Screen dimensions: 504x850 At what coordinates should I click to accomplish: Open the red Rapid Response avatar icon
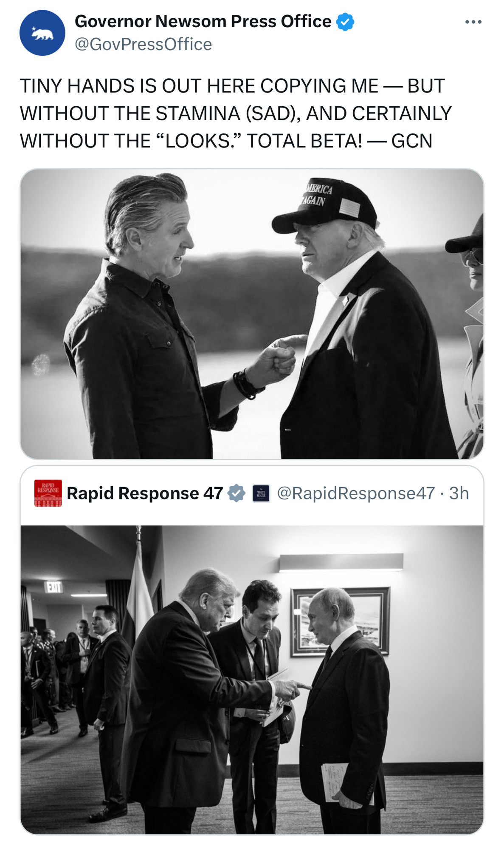tap(48, 493)
